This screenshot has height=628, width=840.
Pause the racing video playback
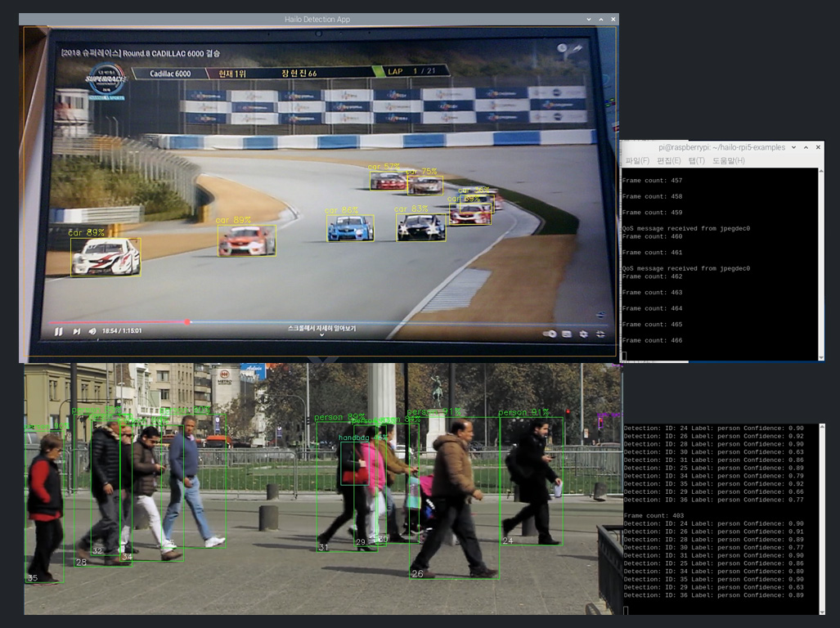coord(58,331)
